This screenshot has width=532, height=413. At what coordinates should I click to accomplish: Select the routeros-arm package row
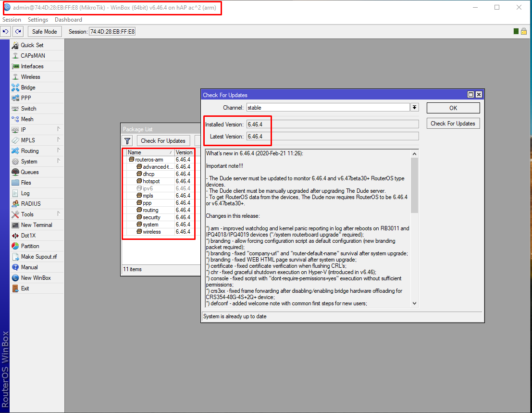tap(159, 160)
